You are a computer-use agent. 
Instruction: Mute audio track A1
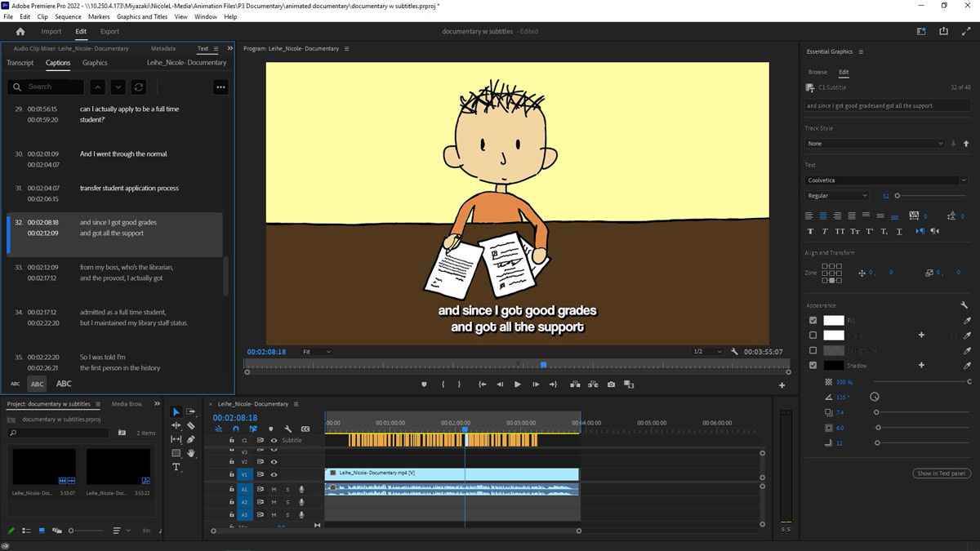(x=274, y=490)
